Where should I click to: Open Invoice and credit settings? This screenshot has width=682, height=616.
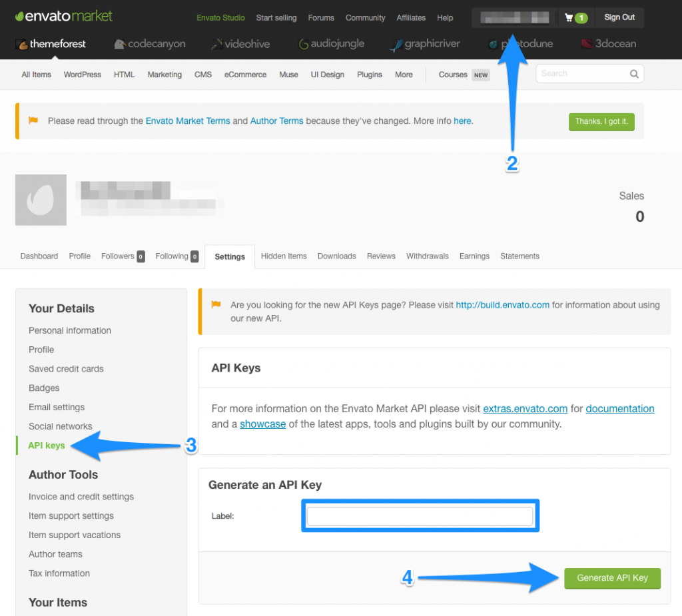81,497
